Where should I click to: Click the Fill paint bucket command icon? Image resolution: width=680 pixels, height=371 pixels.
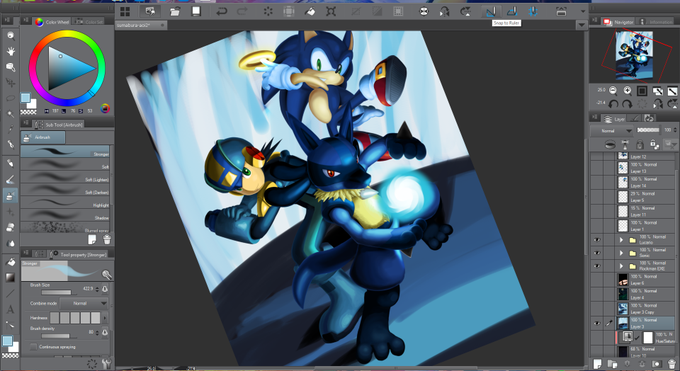click(310, 12)
